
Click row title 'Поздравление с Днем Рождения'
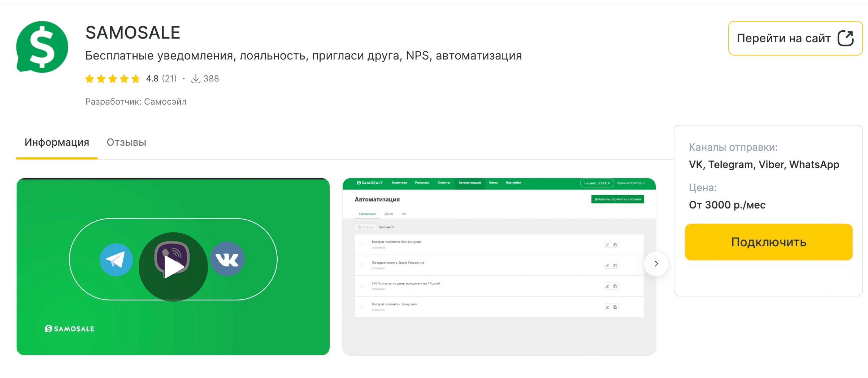pyautogui.click(x=398, y=263)
